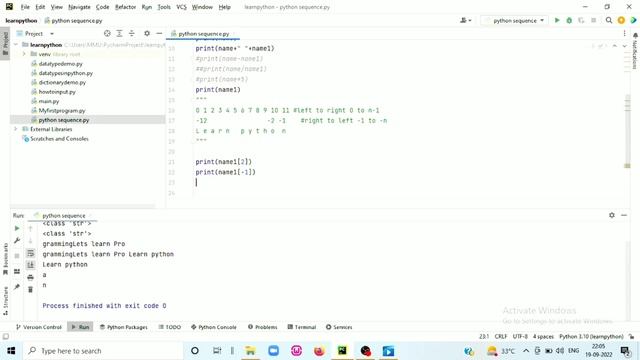Click the Type here to search box
The width and height of the screenshot is (640, 360).
coord(102,351)
